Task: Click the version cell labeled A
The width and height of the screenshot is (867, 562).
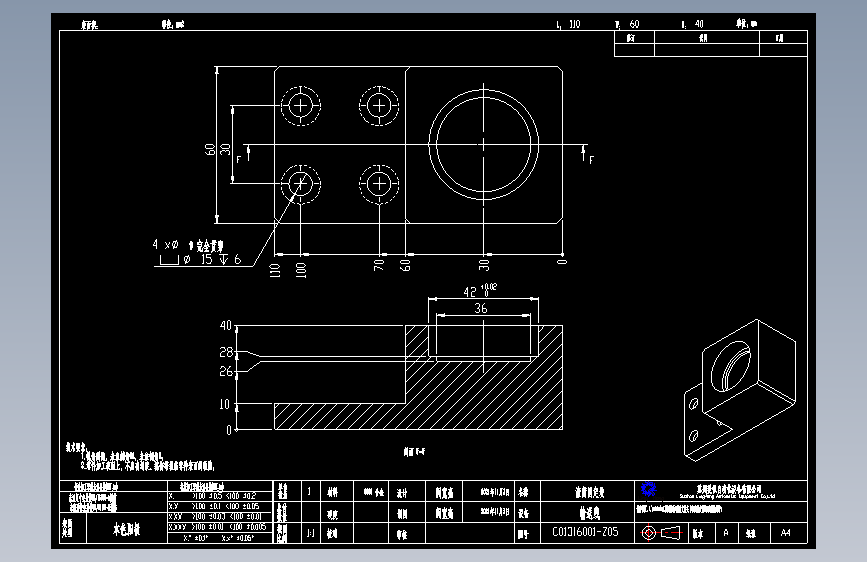Action: pyautogui.click(x=726, y=533)
